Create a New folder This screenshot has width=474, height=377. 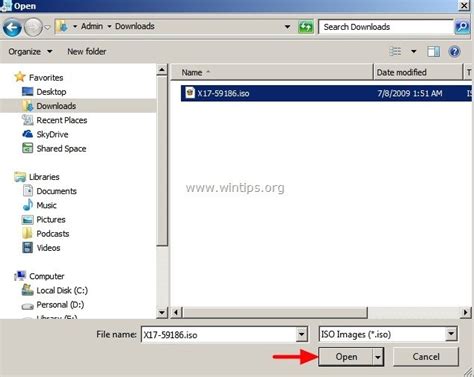tap(87, 52)
